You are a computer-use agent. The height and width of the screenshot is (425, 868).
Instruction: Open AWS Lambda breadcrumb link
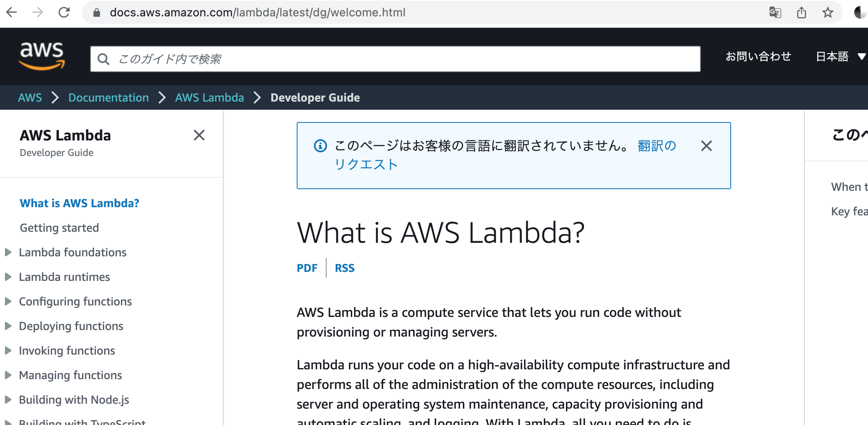pyautogui.click(x=209, y=97)
